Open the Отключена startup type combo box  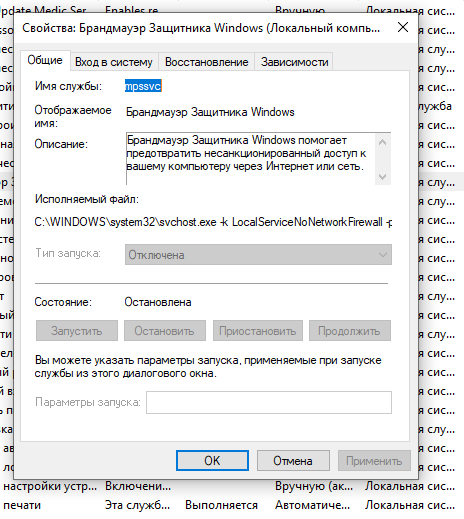coord(258,255)
